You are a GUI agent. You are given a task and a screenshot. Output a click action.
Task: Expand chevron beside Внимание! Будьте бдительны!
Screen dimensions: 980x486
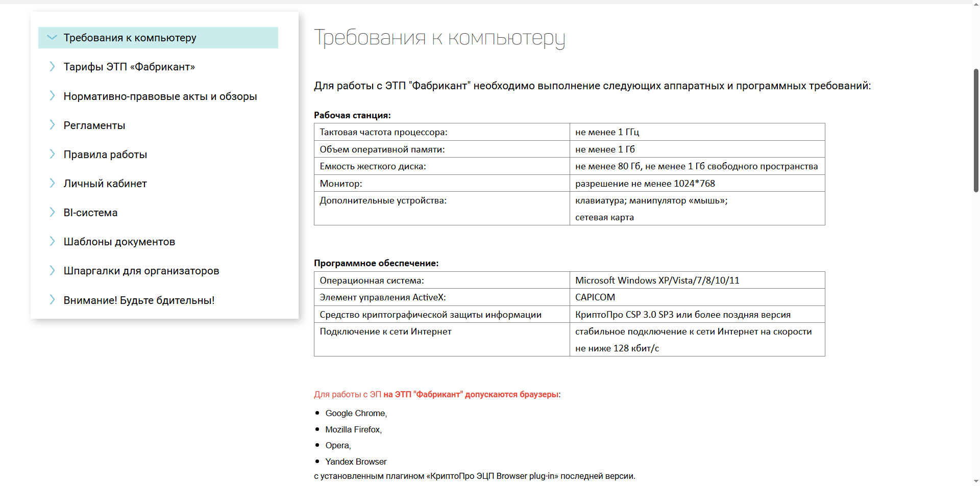(52, 300)
